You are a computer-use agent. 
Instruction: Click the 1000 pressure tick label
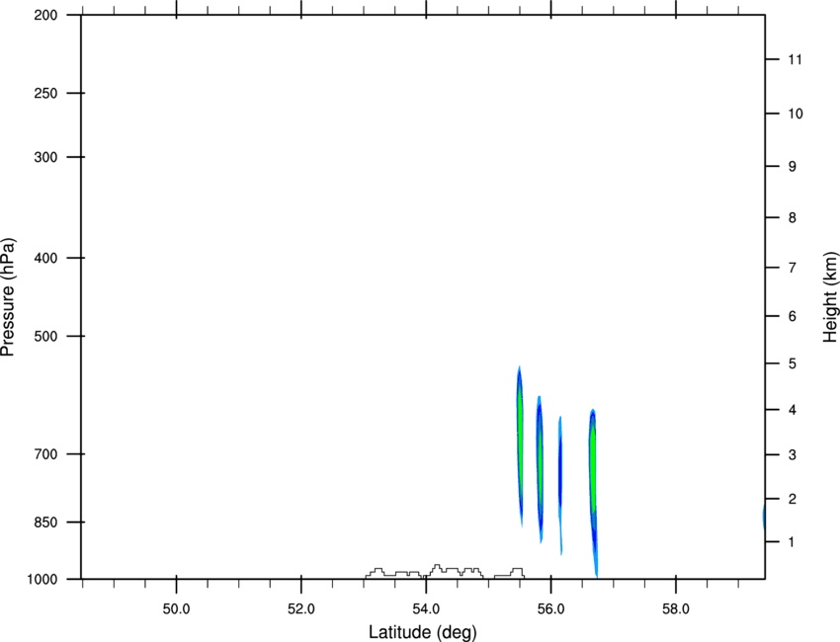click(42, 580)
